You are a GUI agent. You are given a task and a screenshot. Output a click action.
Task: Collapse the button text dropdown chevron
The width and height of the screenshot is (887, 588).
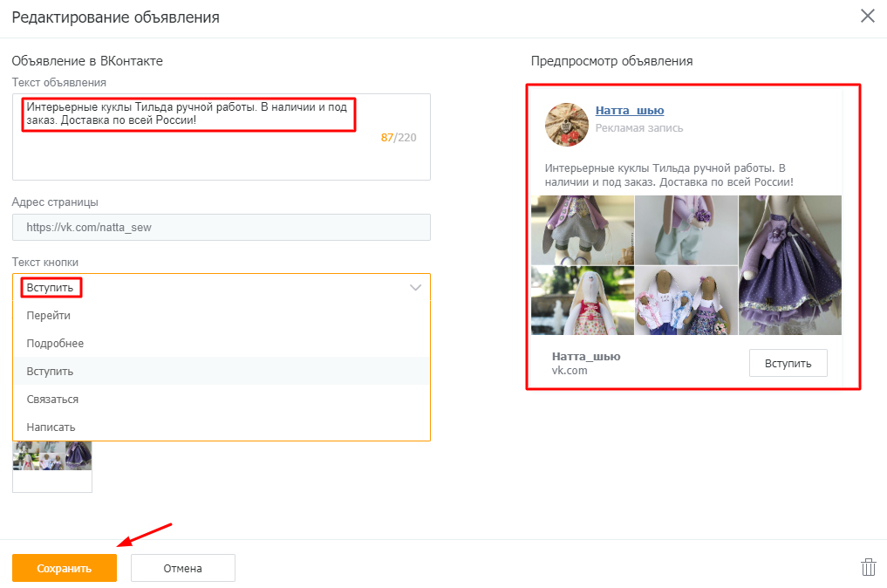coord(415,288)
